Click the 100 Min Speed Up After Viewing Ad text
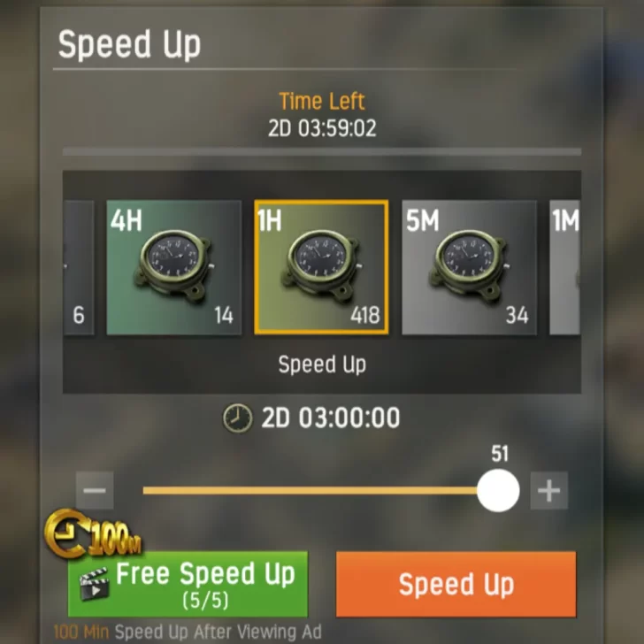The width and height of the screenshot is (644, 644). pyautogui.click(x=188, y=632)
